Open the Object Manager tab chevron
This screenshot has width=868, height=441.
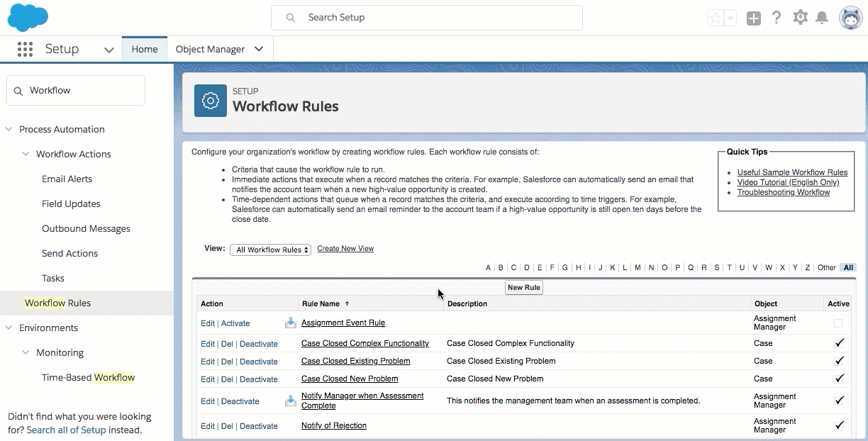259,49
